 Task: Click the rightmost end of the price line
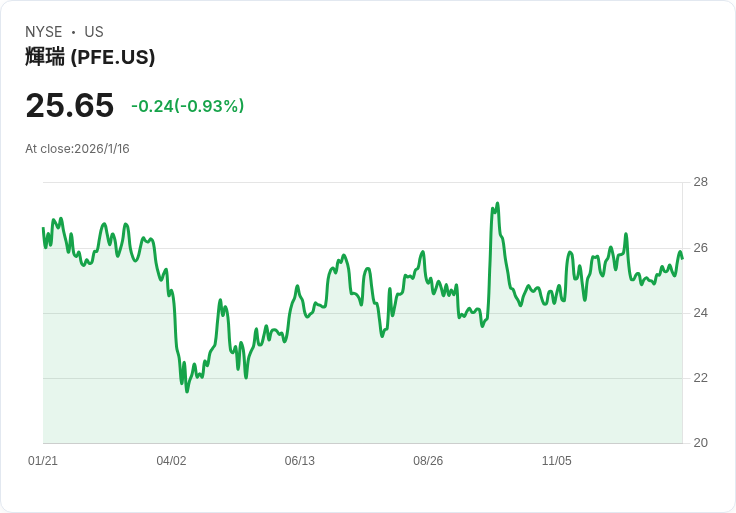click(x=682, y=258)
